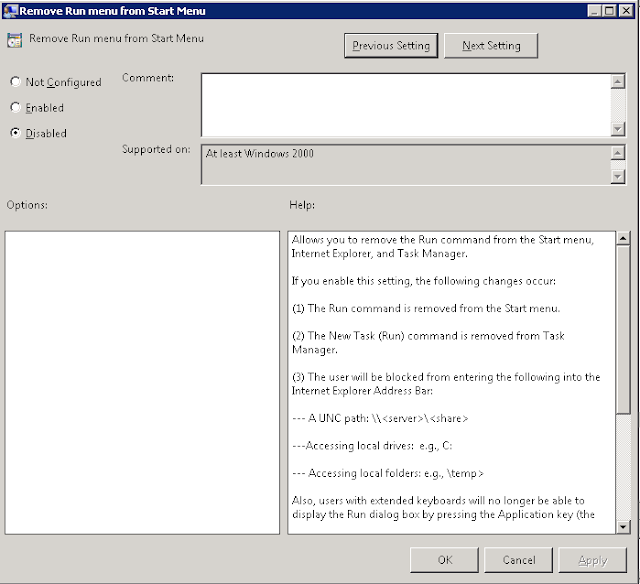Select the Not Configured radio button
The width and height of the screenshot is (640, 584).
pos(15,82)
